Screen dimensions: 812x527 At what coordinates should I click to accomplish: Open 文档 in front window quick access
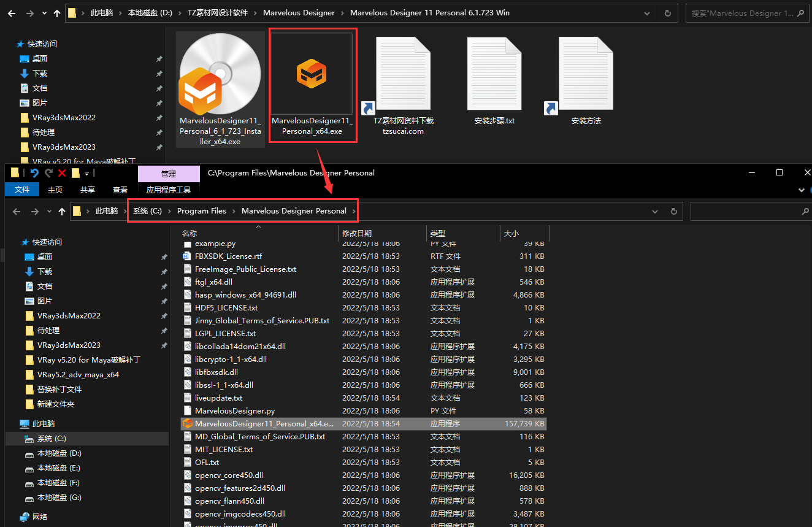pyautogui.click(x=44, y=287)
